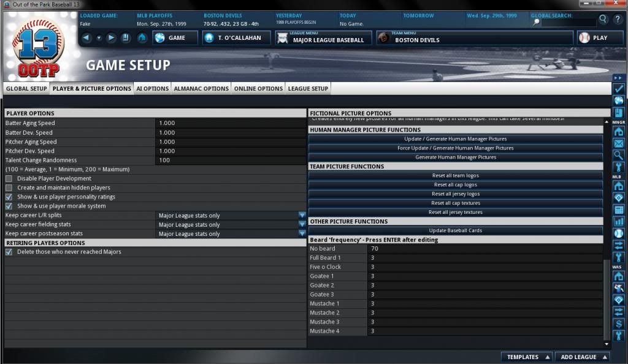Click the WAS diamond field icon
Viewport: 628px width, 364px height.
(619, 300)
